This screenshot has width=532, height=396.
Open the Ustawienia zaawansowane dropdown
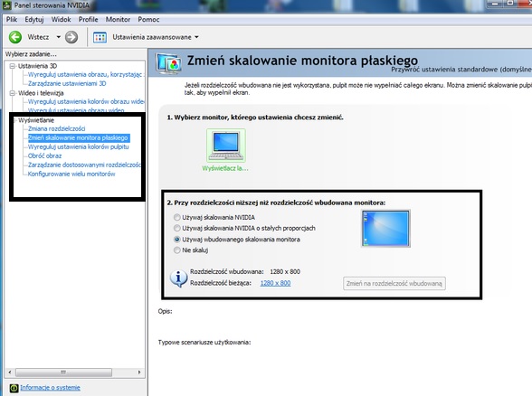[x=196, y=37]
